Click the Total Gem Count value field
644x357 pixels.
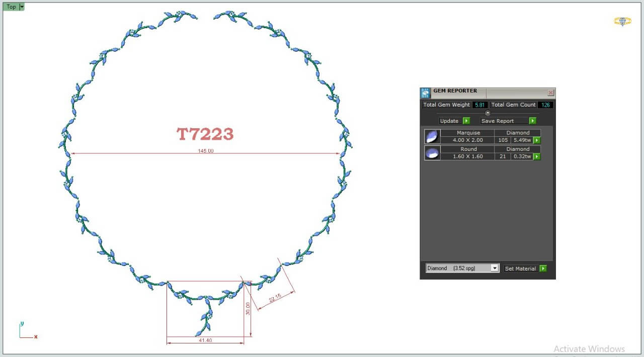pyautogui.click(x=545, y=105)
